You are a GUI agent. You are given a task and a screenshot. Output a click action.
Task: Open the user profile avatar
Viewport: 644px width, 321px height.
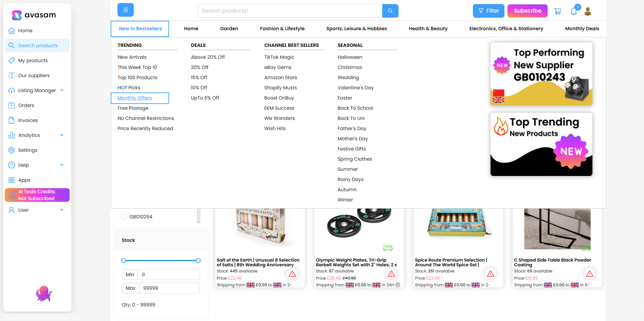(588, 11)
